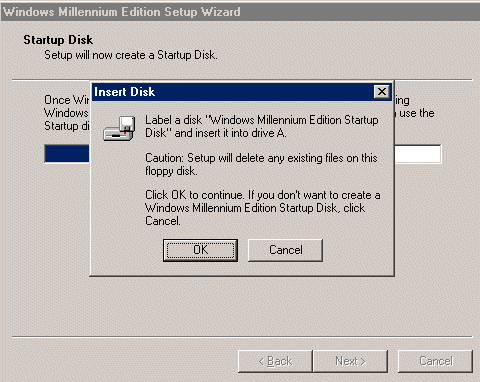Click the separator line above the wizard buttons
The width and height of the screenshot is (480, 382).
(x=242, y=337)
